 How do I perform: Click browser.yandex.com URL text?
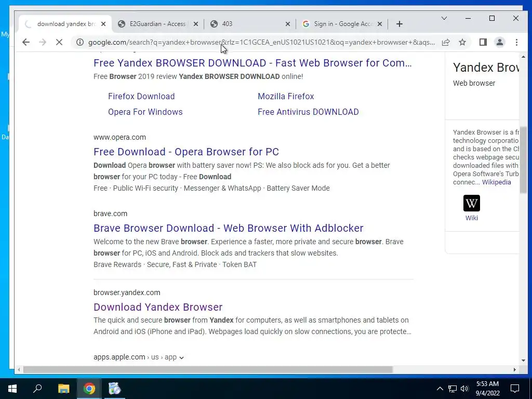click(127, 292)
